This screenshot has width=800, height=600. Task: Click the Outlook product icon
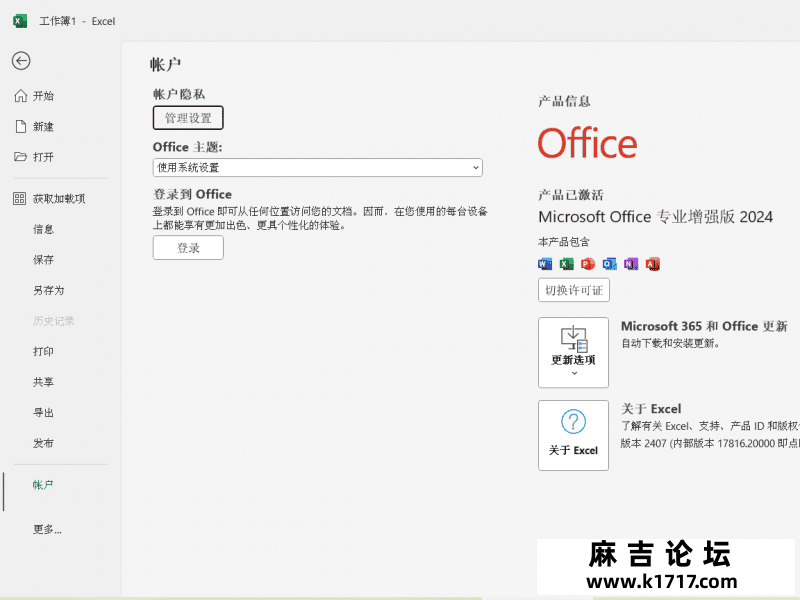pos(609,264)
